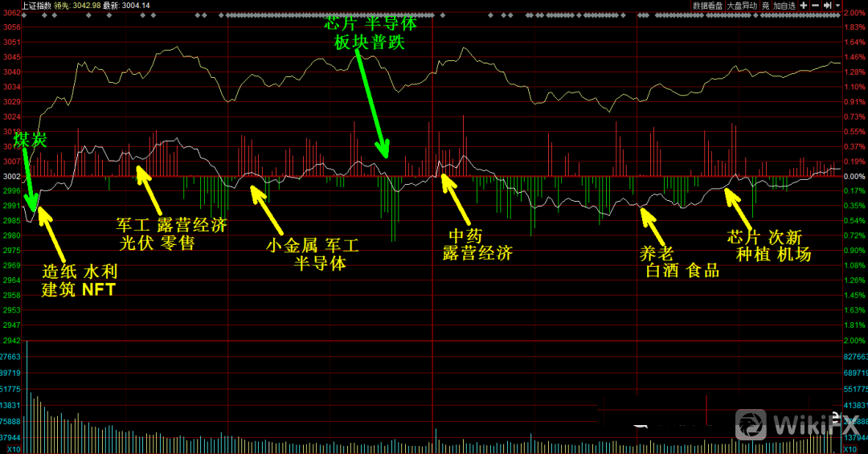Select the 小金属 军工 半导体 annotation
The height and width of the screenshot is (454, 868).
(x=313, y=253)
